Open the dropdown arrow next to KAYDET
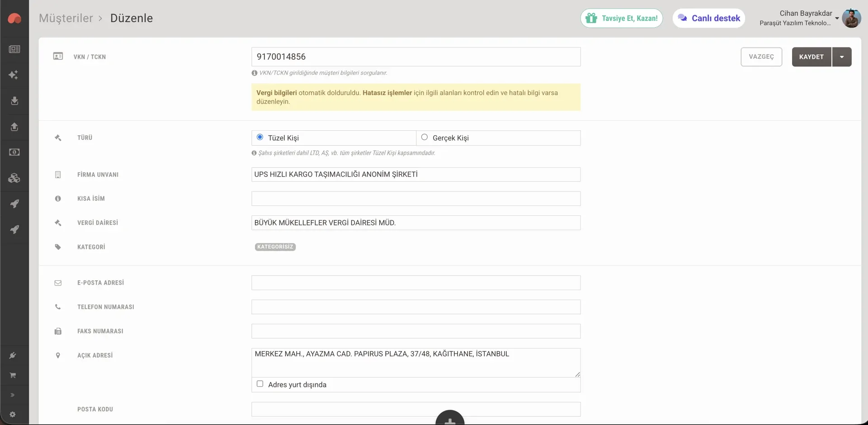 click(842, 57)
